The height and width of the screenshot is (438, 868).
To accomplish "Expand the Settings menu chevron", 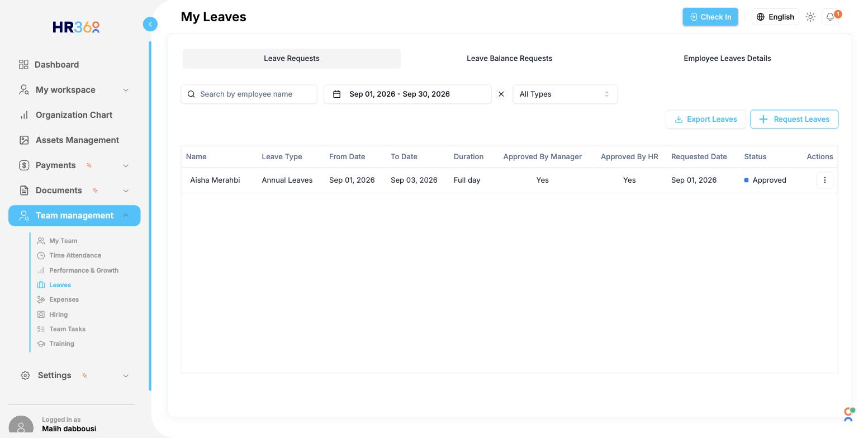I will click(126, 375).
